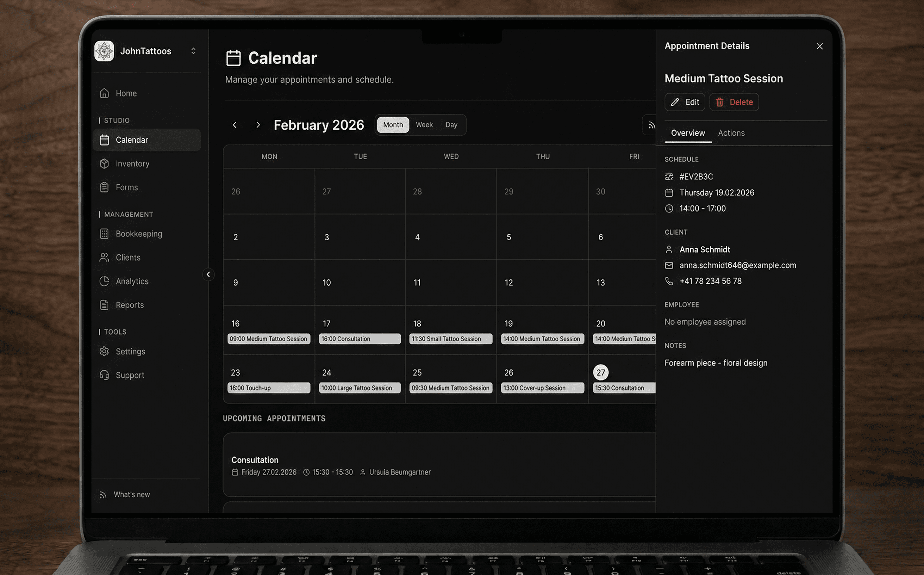Open the Inventory page via box icon

[x=104, y=163]
